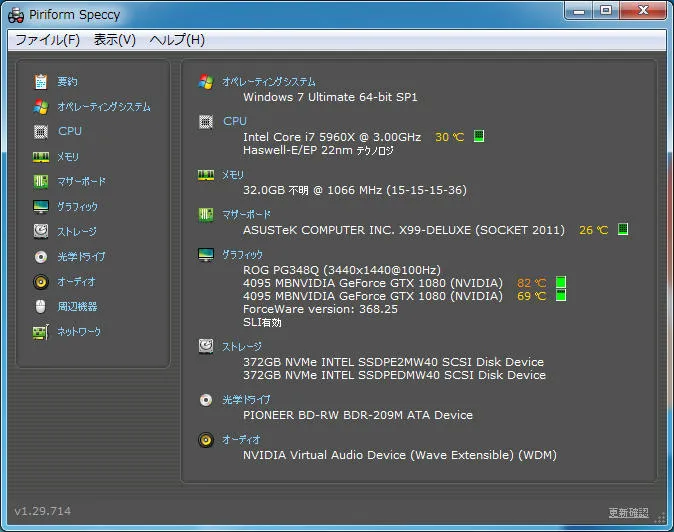
Task: Maximize the Piriform Speccy window
Action: click(606, 10)
